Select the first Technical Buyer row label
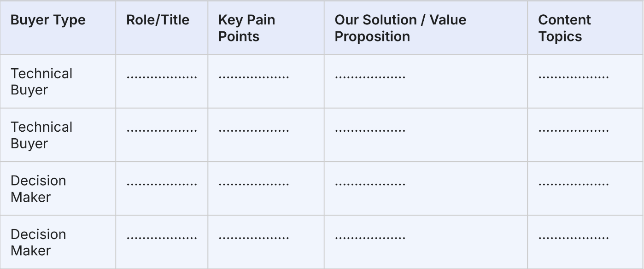 coord(41,82)
